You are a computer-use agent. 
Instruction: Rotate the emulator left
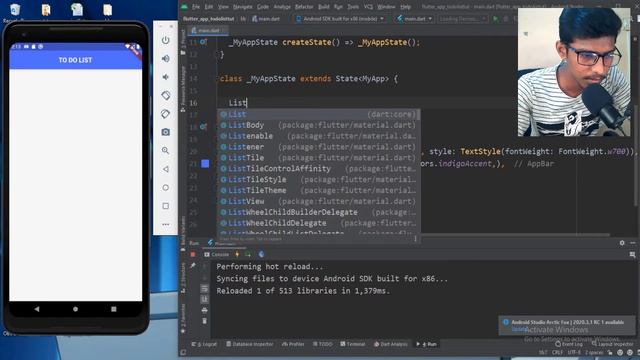coord(165,95)
